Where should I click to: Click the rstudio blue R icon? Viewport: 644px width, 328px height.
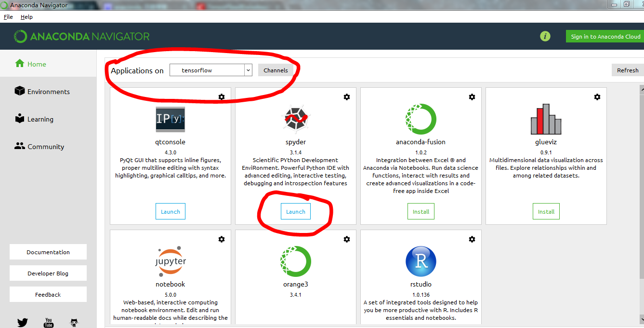click(x=421, y=261)
